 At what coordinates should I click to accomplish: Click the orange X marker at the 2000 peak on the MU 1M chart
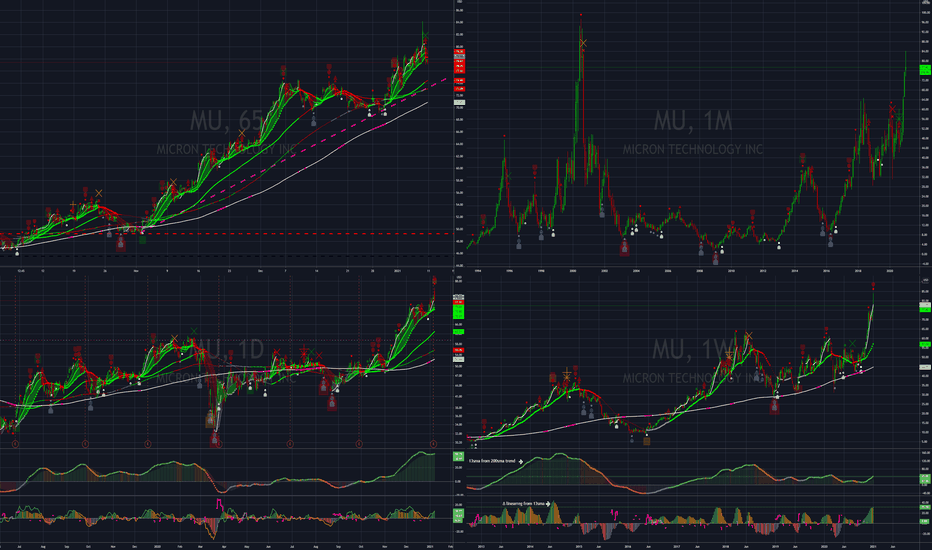coord(583,43)
